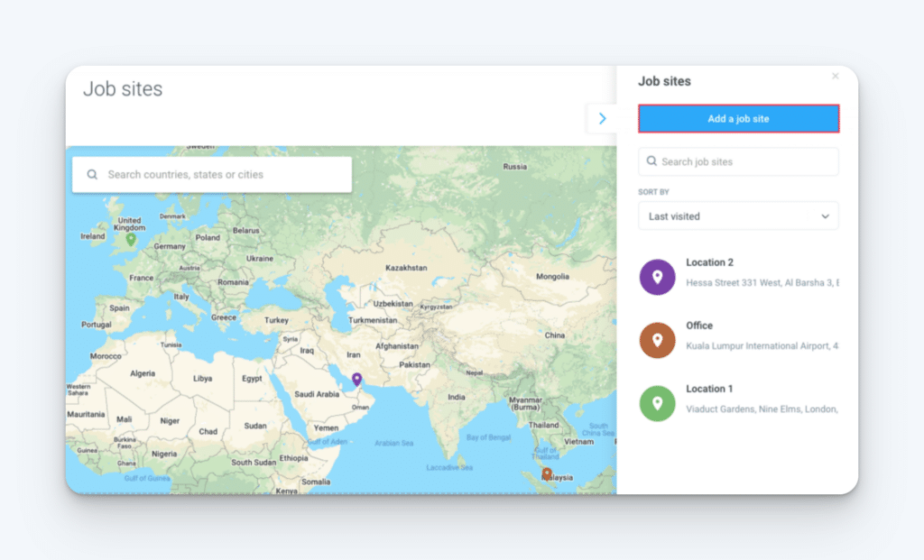Collapse the Job sites panel chevron arrow
924x560 pixels.
(x=602, y=118)
